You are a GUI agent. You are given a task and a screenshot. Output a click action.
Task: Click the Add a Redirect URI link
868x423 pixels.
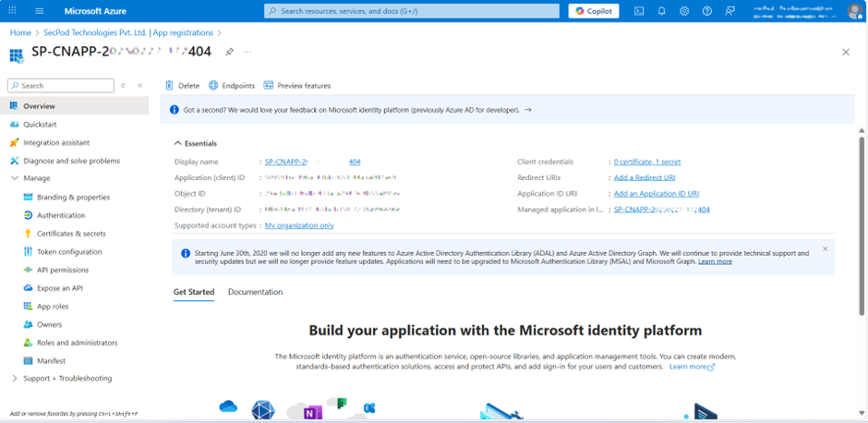[644, 177]
